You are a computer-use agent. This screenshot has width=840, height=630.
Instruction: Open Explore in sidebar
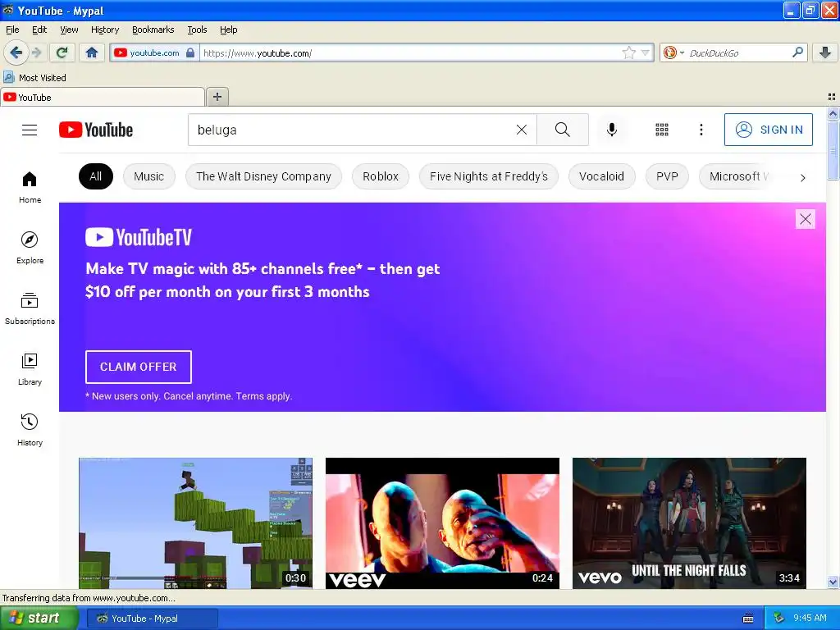(30, 248)
